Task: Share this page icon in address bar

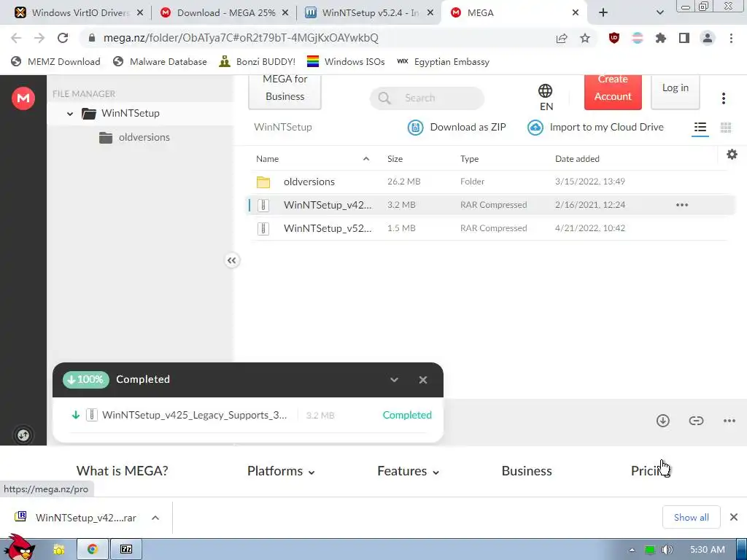Action: (x=561, y=38)
